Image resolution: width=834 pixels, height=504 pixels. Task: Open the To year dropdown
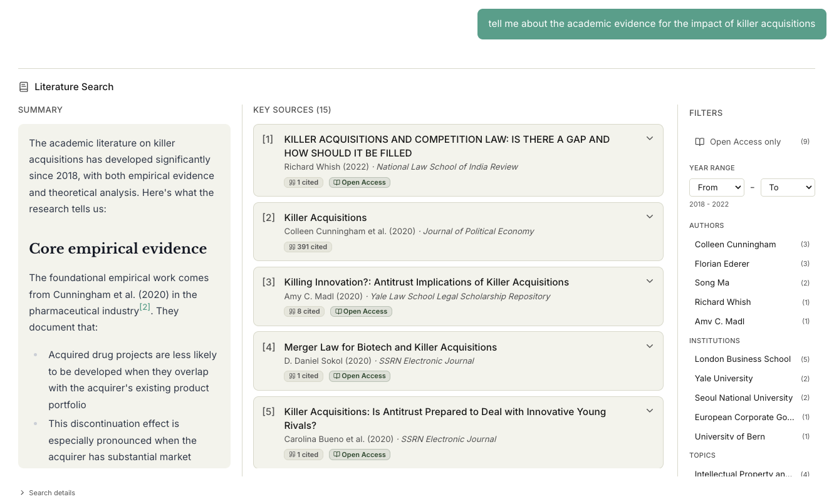coord(788,187)
